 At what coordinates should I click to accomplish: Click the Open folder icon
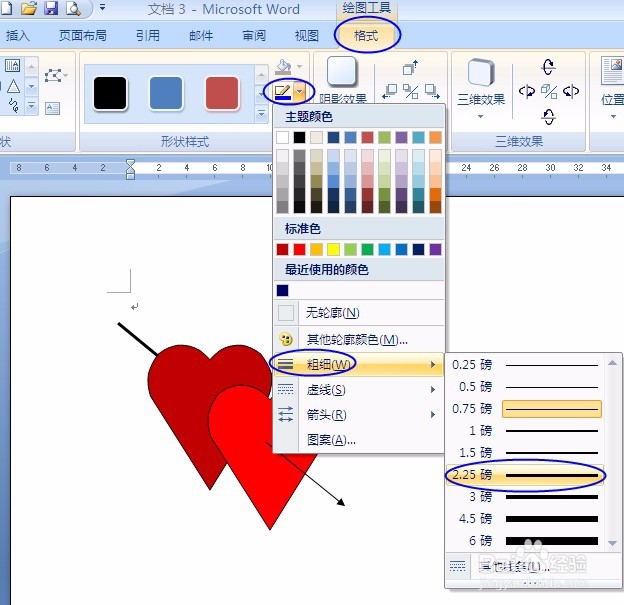(x=29, y=8)
